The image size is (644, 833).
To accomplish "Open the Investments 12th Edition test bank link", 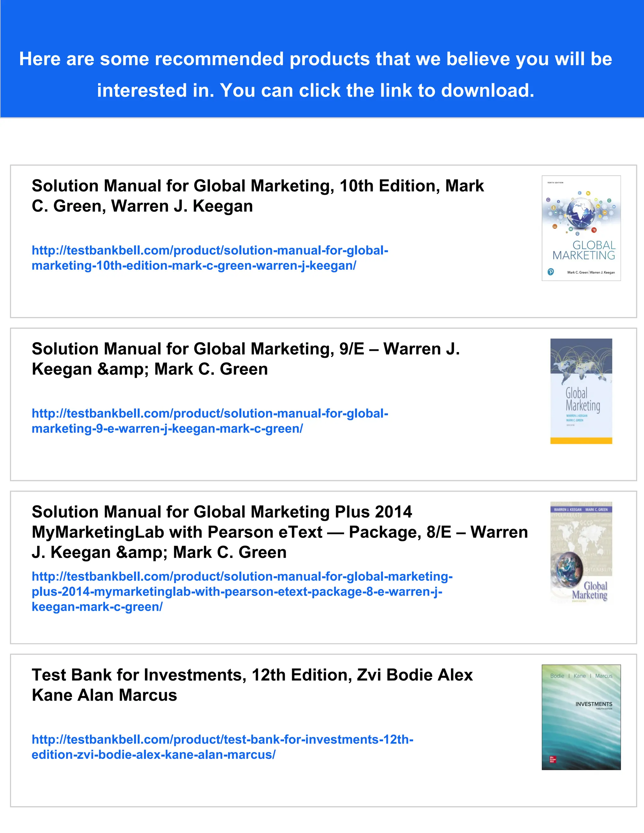I will click(x=222, y=747).
